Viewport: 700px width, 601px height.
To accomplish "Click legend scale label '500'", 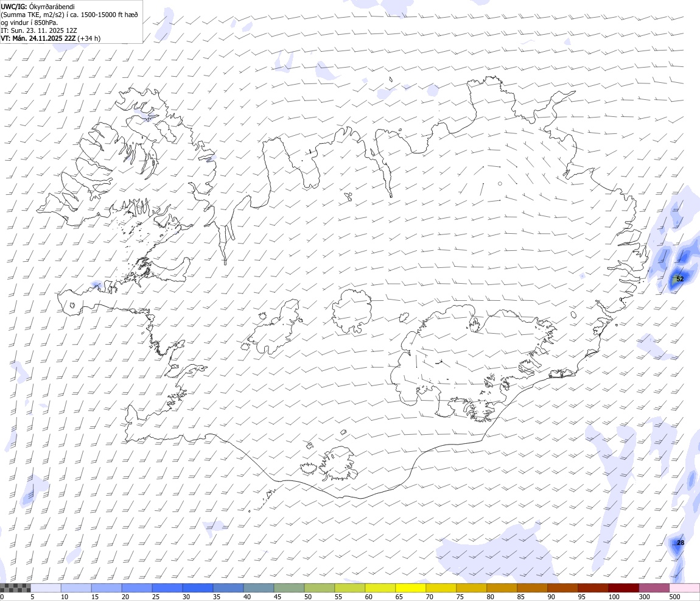I will click(674, 597).
